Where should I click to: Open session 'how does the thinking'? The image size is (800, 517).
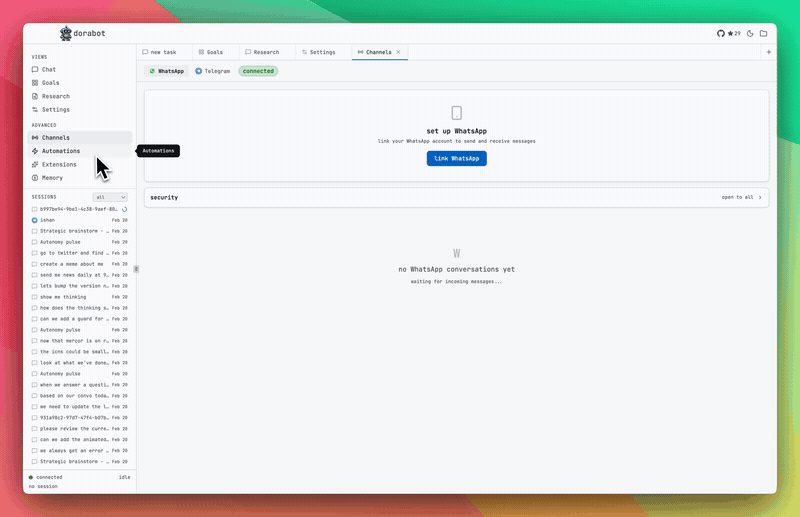tap(80, 308)
